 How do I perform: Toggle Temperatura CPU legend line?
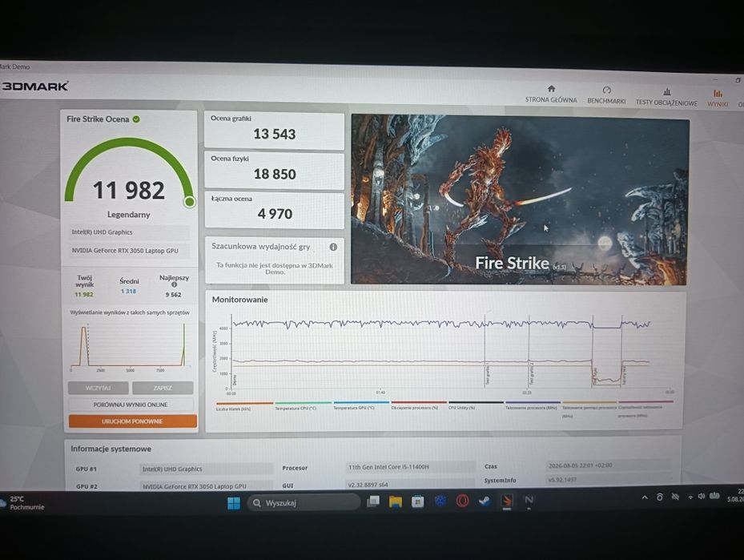(303, 405)
